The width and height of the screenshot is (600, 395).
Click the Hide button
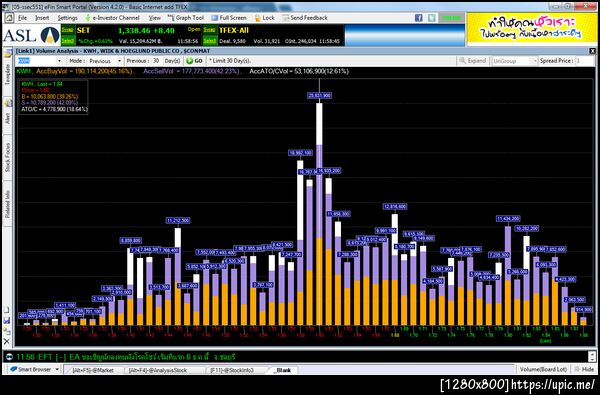coord(584,370)
